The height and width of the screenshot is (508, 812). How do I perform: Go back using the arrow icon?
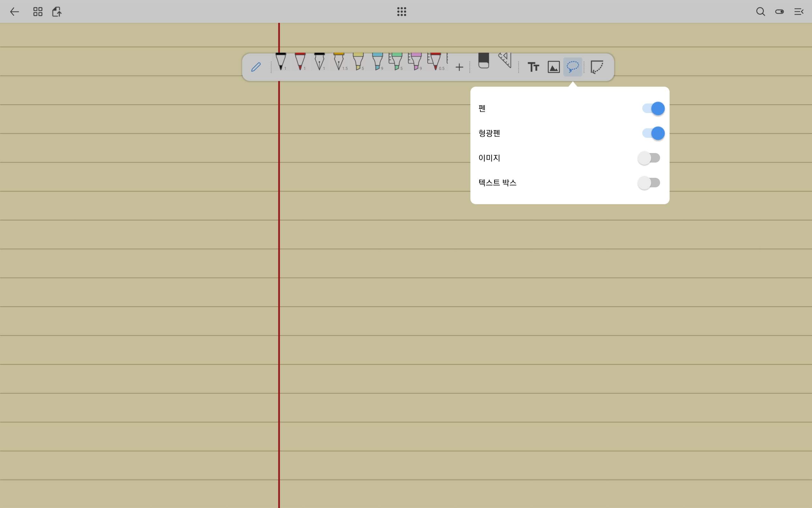coord(14,12)
